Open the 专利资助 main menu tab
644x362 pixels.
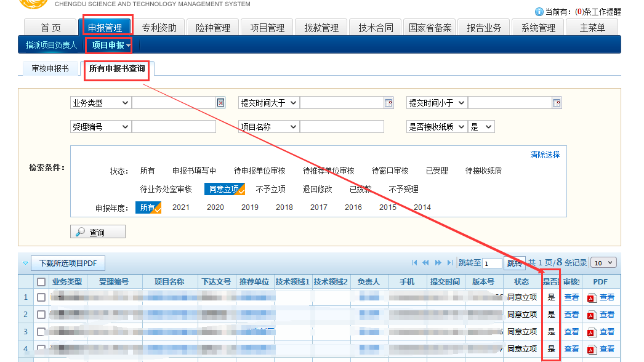159,28
